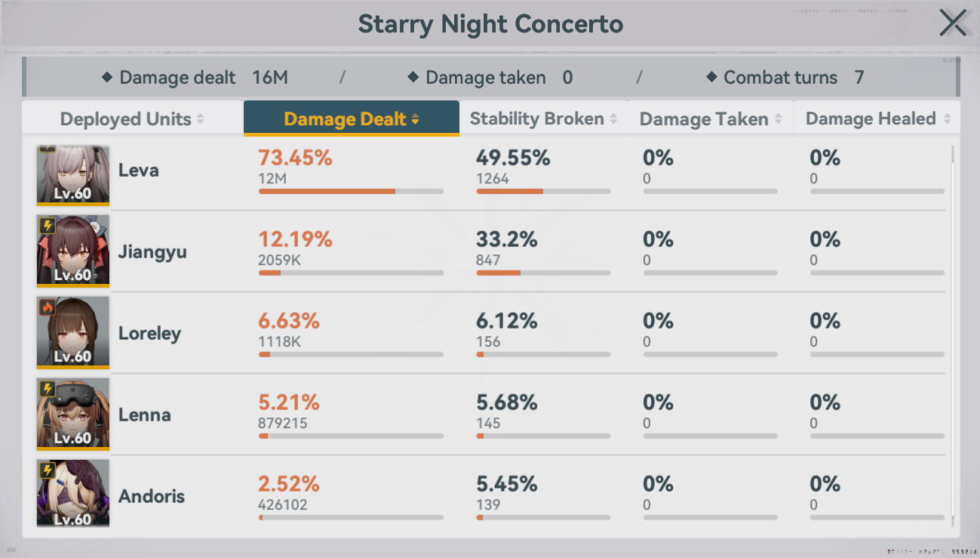Screen dimensions: 980x558
Task: Click Jiangyu's stability broken progress bar
Action: point(543,273)
